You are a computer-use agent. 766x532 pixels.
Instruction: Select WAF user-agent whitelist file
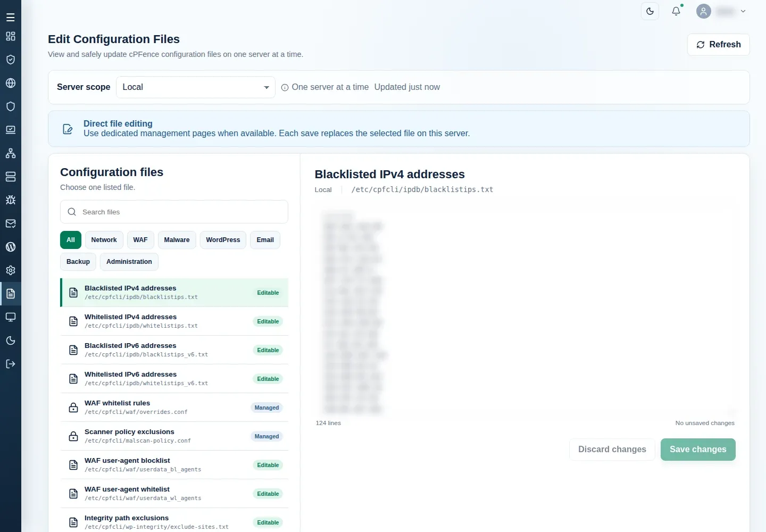(174, 494)
